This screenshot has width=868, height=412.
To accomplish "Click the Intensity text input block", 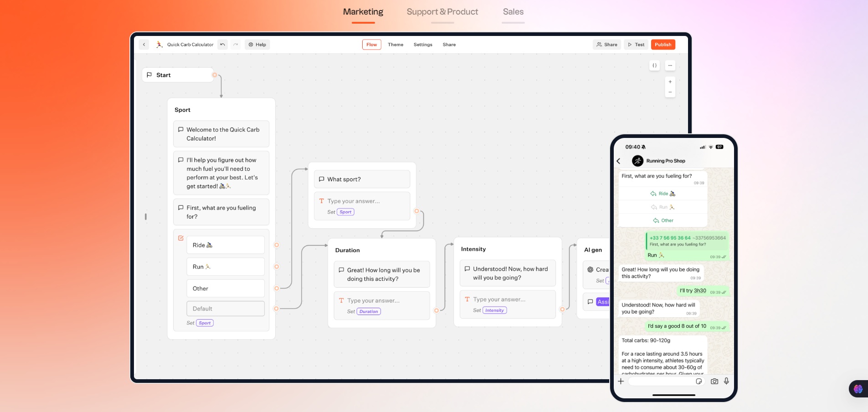I will [508, 305].
